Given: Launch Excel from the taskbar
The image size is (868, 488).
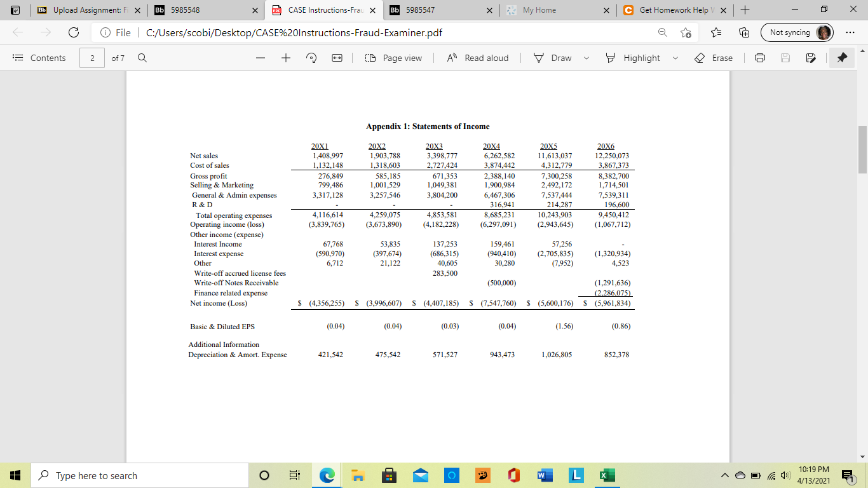Looking at the screenshot, I should (607, 475).
